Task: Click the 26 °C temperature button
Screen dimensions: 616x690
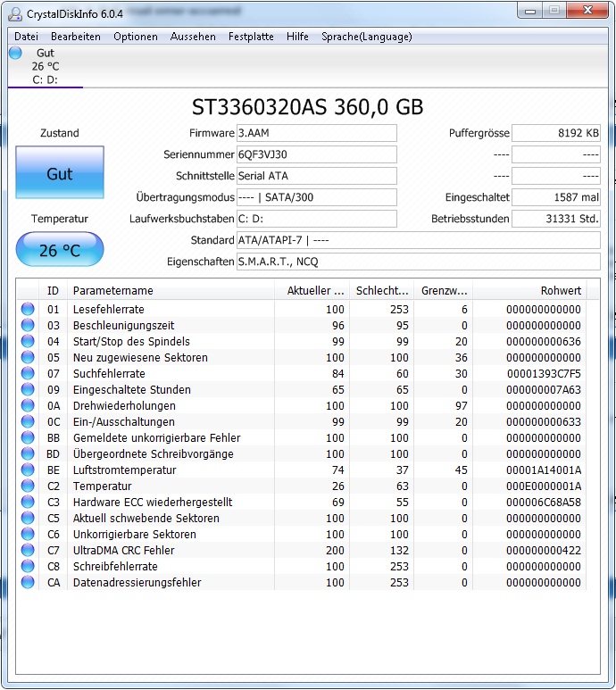Action: (x=60, y=250)
